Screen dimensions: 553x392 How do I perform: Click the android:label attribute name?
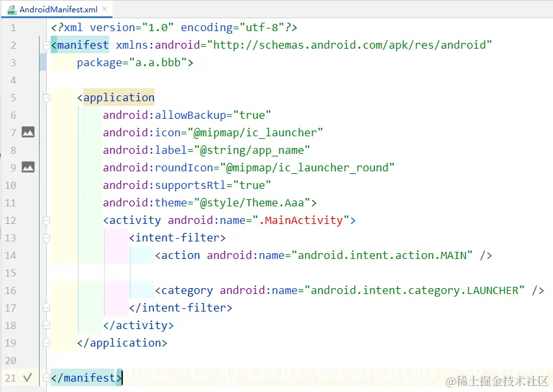coord(145,151)
